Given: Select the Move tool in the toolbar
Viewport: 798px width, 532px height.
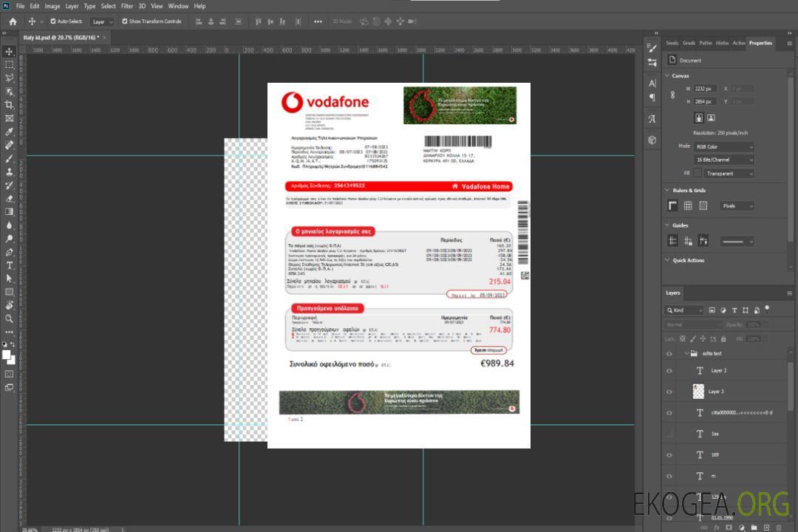Looking at the screenshot, I should pos(9,52).
